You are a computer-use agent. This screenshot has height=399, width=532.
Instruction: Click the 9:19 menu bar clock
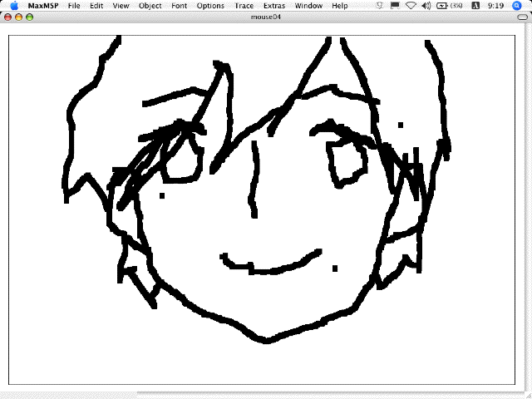495,6
